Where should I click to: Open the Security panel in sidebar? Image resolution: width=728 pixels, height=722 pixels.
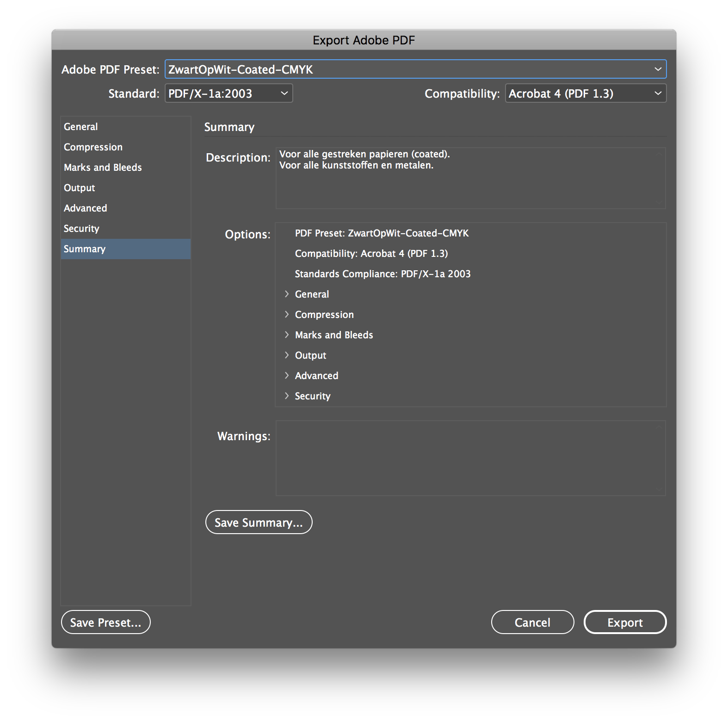(126, 229)
